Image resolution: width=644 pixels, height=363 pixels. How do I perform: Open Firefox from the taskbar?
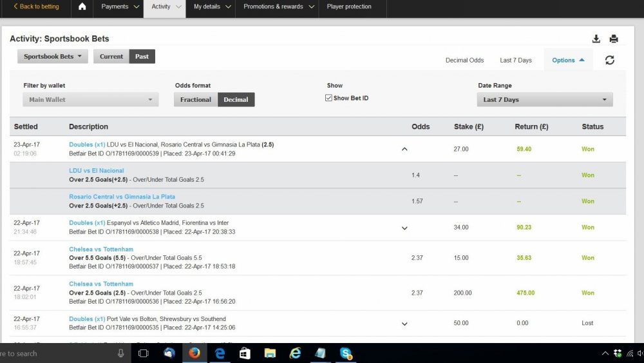tap(194, 353)
